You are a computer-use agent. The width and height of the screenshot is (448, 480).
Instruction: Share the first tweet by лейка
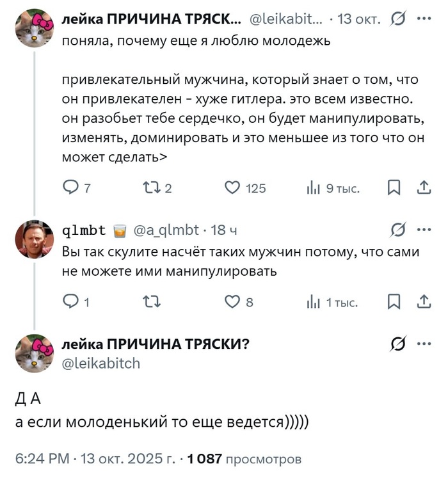pyautogui.click(x=424, y=188)
